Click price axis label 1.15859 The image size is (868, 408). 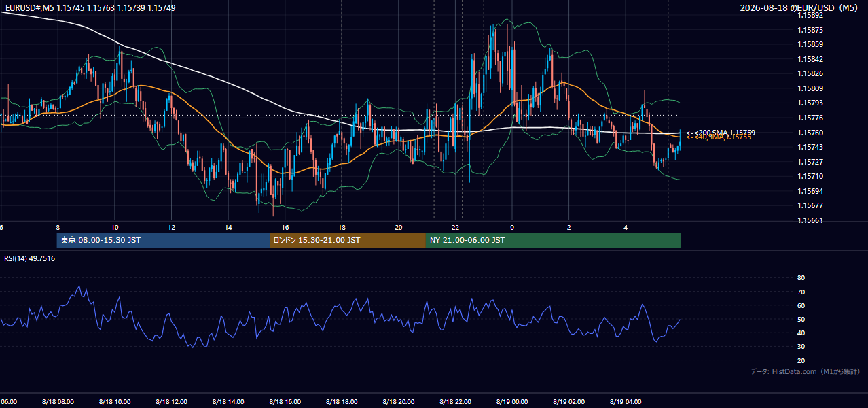pos(811,44)
